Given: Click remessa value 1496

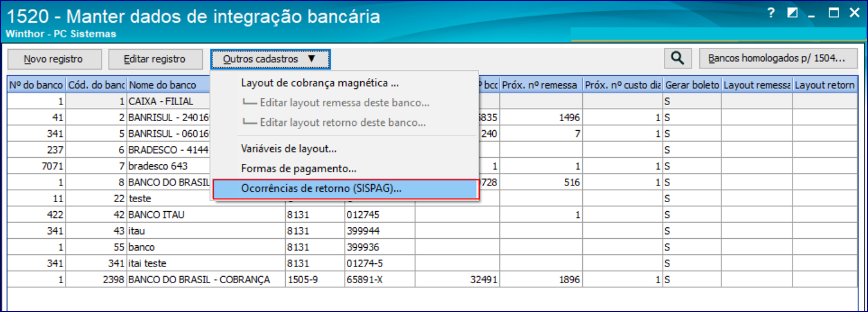Looking at the screenshot, I should 541,118.
